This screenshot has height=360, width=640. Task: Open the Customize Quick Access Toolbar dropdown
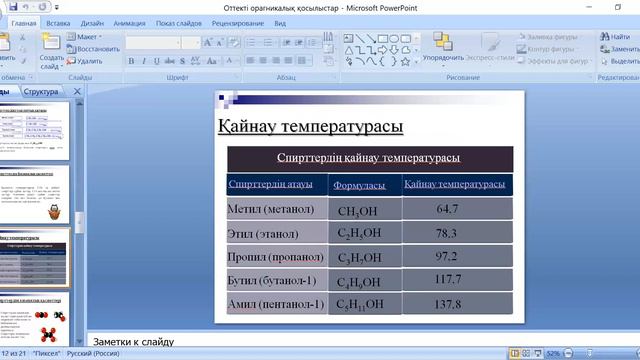(x=57, y=7)
